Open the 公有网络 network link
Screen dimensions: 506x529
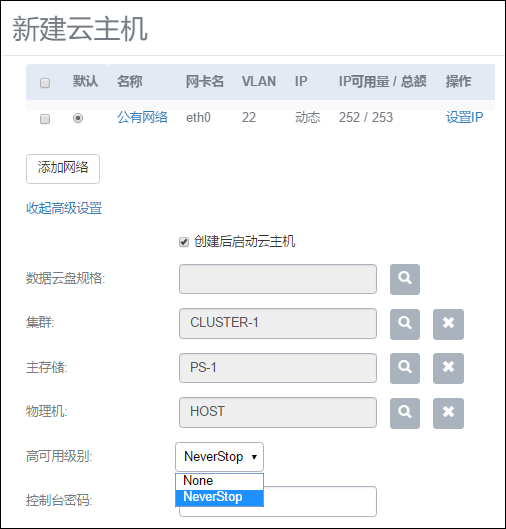click(142, 117)
